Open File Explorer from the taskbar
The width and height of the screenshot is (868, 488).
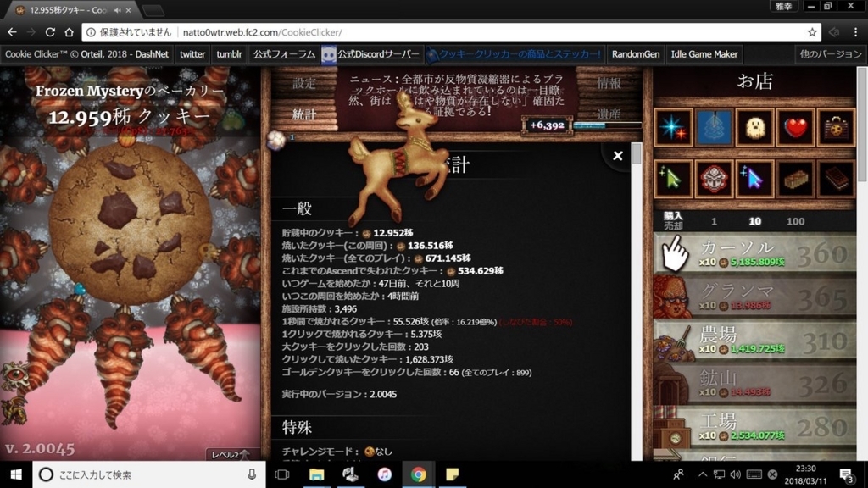coord(316,474)
